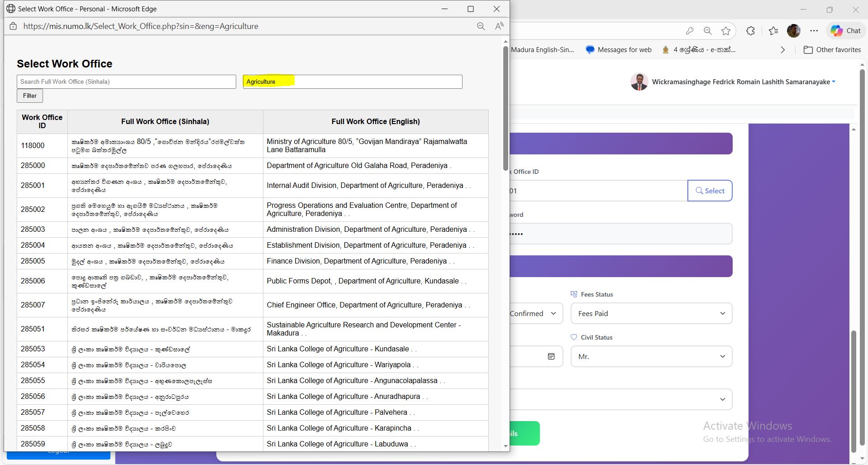
Task: Click the Read Aloud icon in popup address bar
Action: tap(499, 26)
